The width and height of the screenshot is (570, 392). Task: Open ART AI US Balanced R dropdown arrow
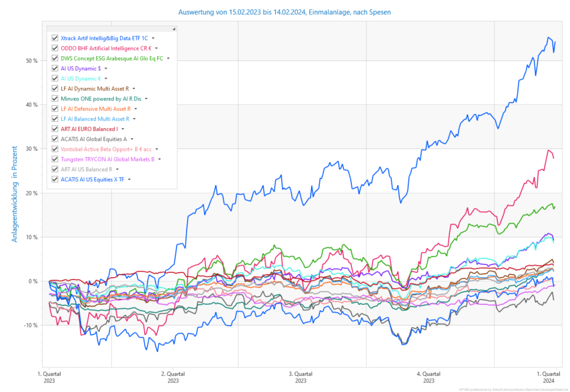tap(117, 170)
